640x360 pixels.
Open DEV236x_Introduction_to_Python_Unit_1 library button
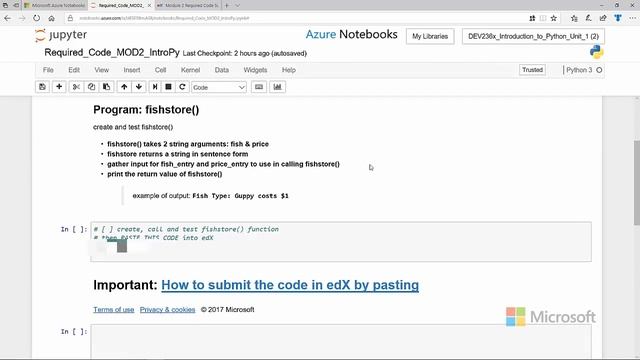click(533, 36)
